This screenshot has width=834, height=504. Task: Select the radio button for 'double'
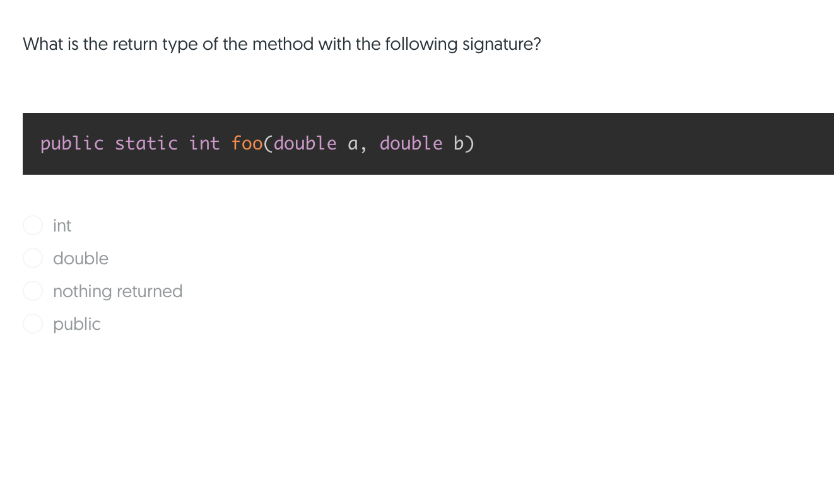[x=33, y=258]
